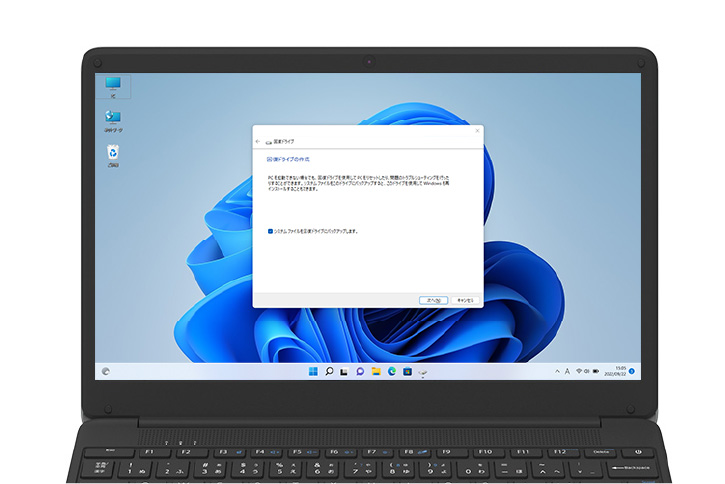Open the blue notification count badge
The image size is (725, 484).
(x=632, y=371)
